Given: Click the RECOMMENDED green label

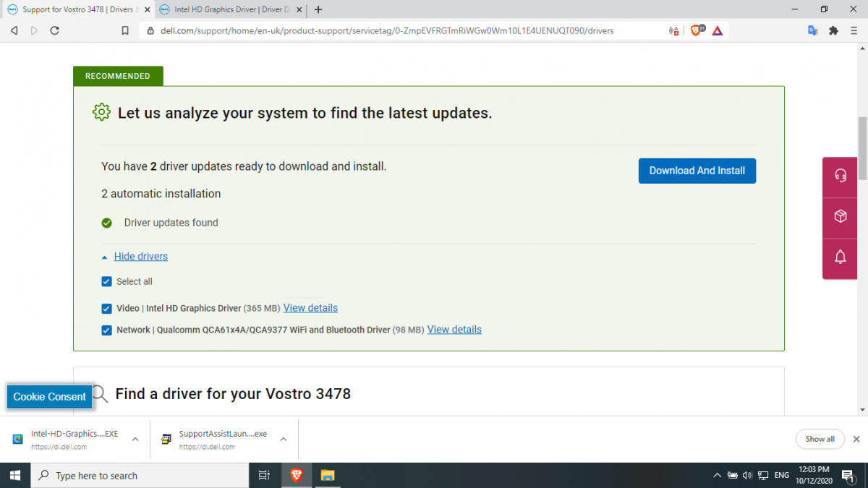Looking at the screenshot, I should [x=118, y=76].
